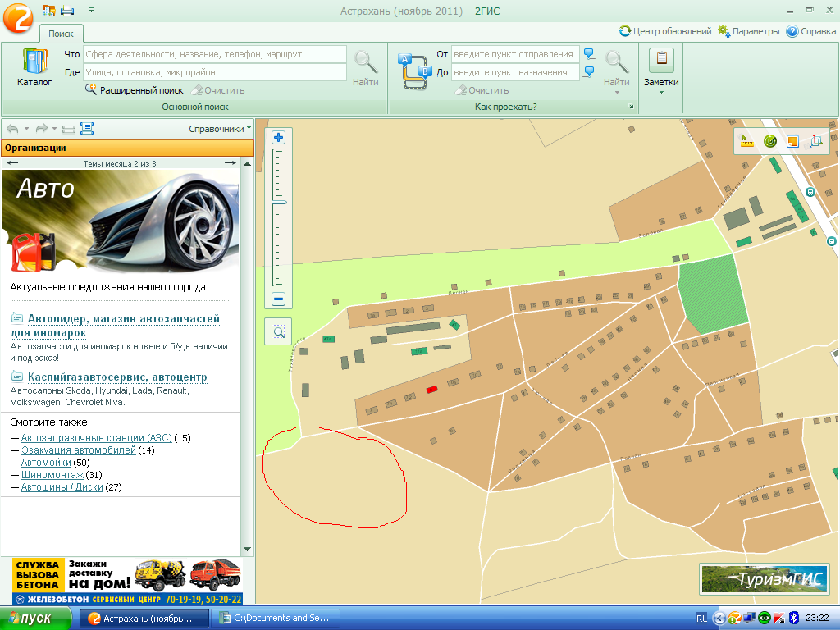Open the Справочники dropdown

click(x=220, y=129)
